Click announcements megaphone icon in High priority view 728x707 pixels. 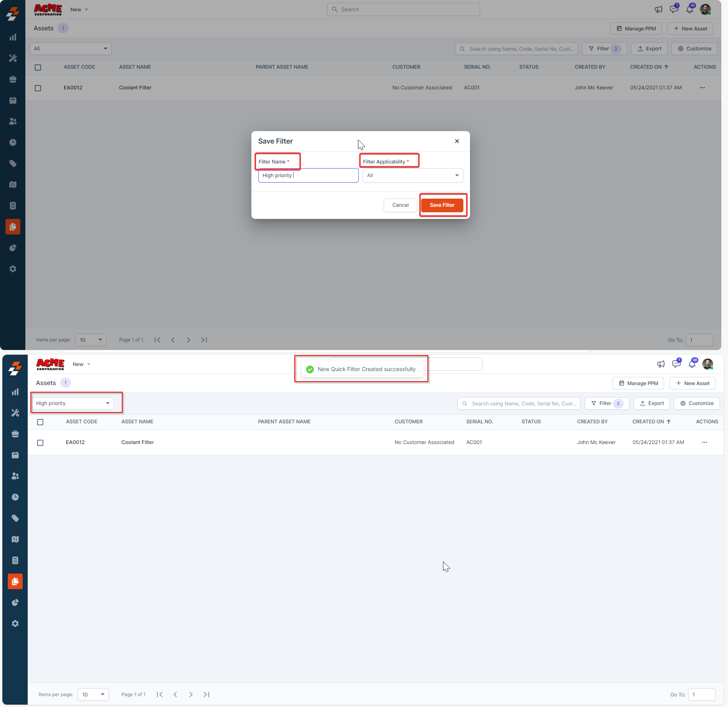(660, 364)
